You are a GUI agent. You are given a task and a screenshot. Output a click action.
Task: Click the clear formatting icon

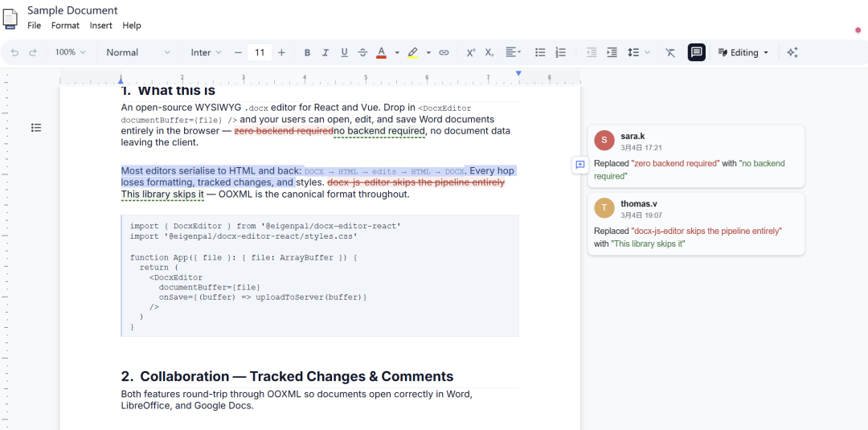tap(670, 52)
